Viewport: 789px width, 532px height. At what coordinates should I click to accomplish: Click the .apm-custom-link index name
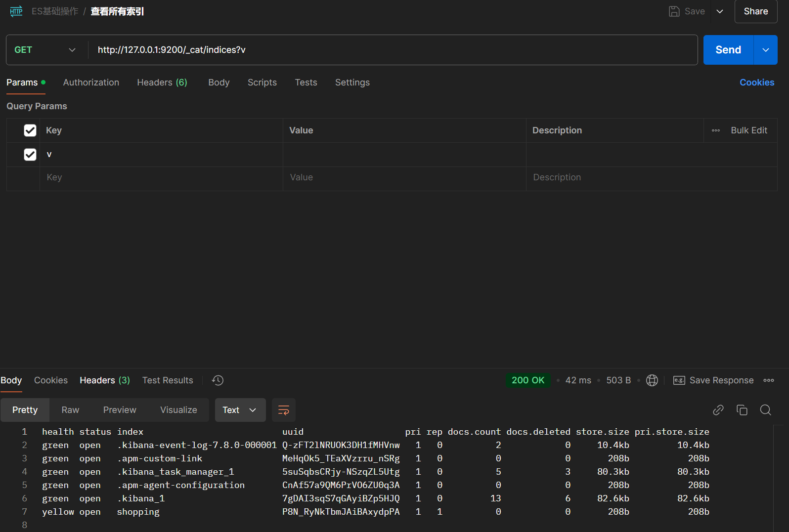160,458
